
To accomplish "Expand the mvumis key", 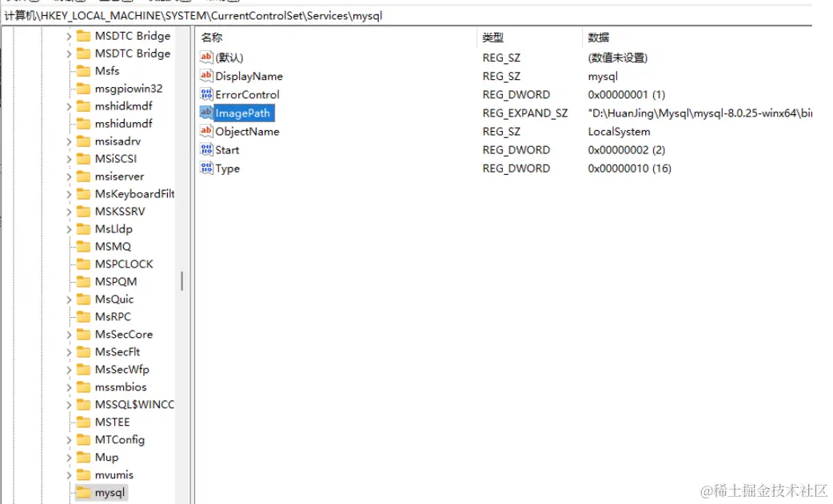I will 69,474.
